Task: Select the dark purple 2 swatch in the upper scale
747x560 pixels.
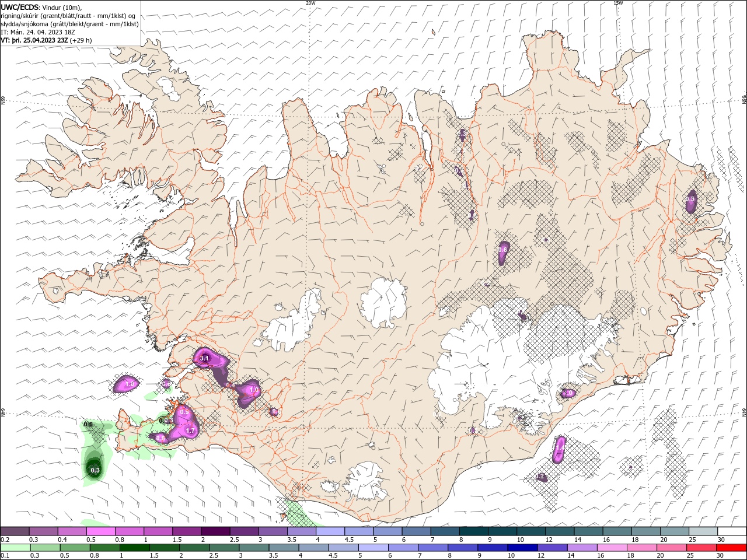Action: (x=215, y=531)
